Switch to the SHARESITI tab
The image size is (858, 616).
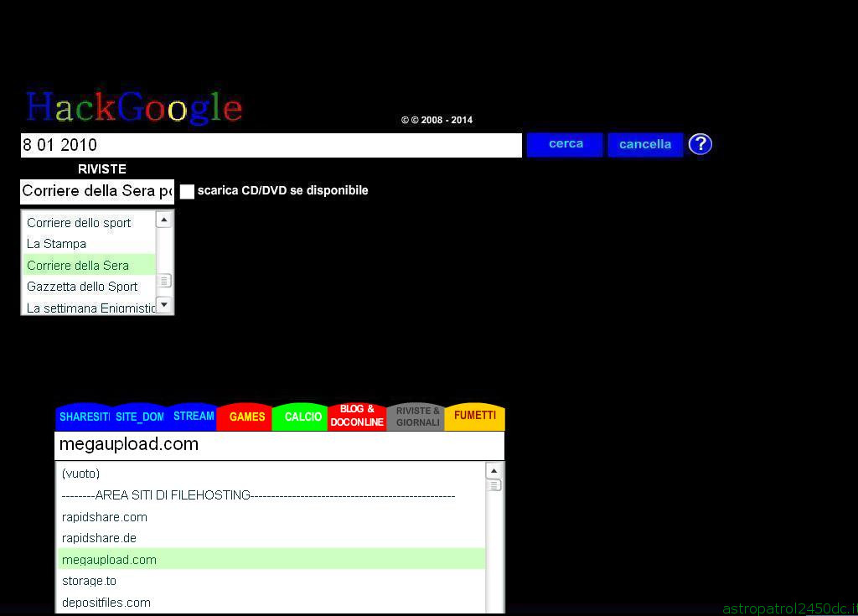tap(85, 417)
